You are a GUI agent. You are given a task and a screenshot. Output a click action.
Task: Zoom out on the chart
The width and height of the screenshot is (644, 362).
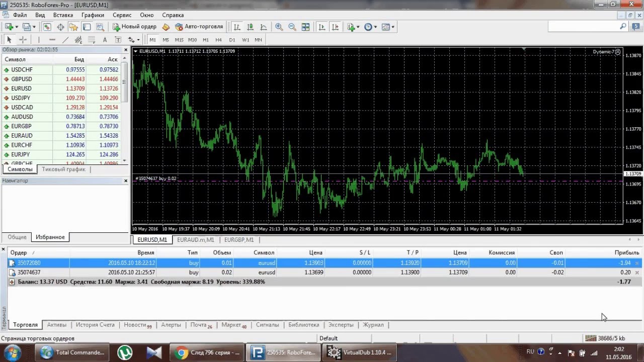pyautogui.click(x=292, y=27)
